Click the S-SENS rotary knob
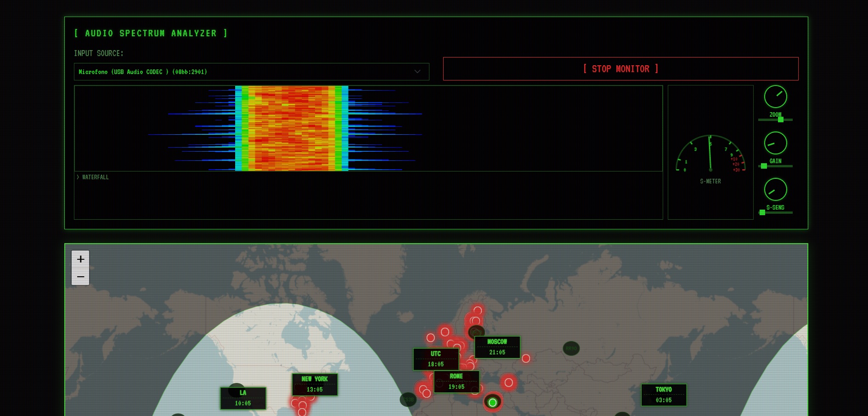This screenshot has width=868, height=416. (775, 189)
